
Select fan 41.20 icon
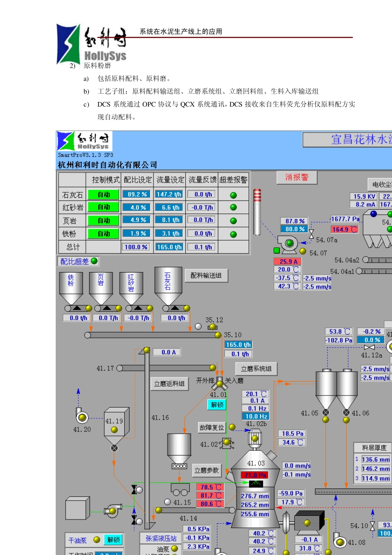tap(81, 416)
